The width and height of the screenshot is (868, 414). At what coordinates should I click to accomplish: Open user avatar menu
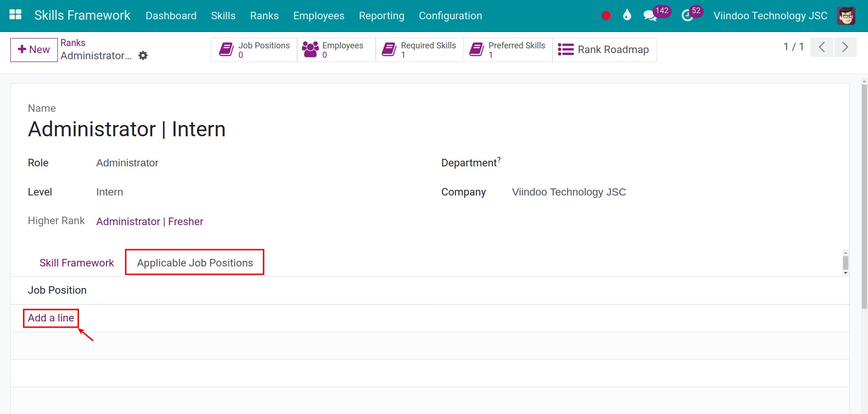pyautogui.click(x=846, y=16)
